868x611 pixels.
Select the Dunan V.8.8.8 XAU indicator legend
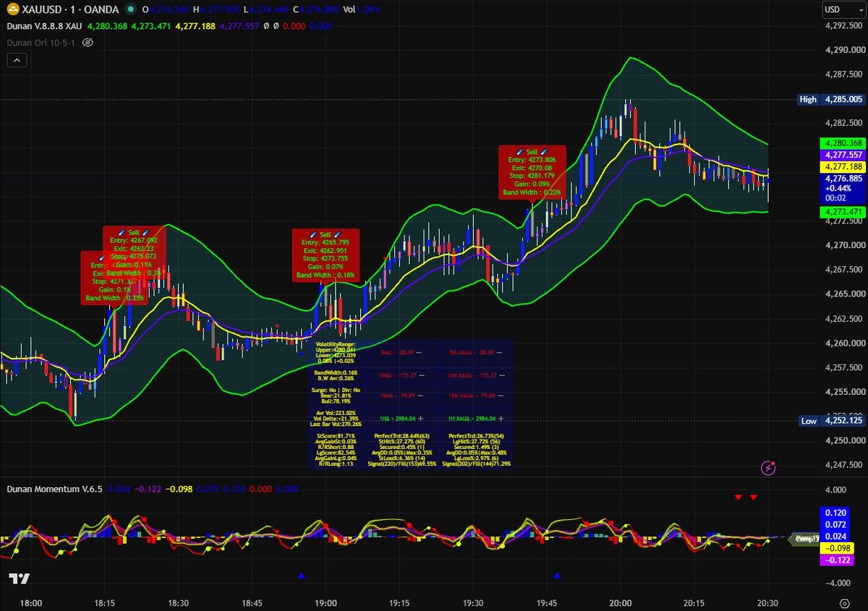point(43,25)
